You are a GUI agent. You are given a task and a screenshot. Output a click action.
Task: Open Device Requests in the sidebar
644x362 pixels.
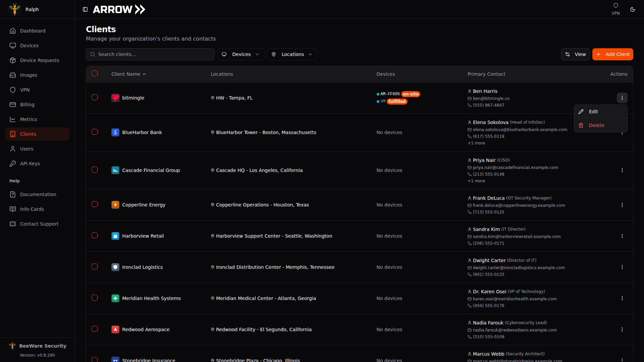point(38,60)
